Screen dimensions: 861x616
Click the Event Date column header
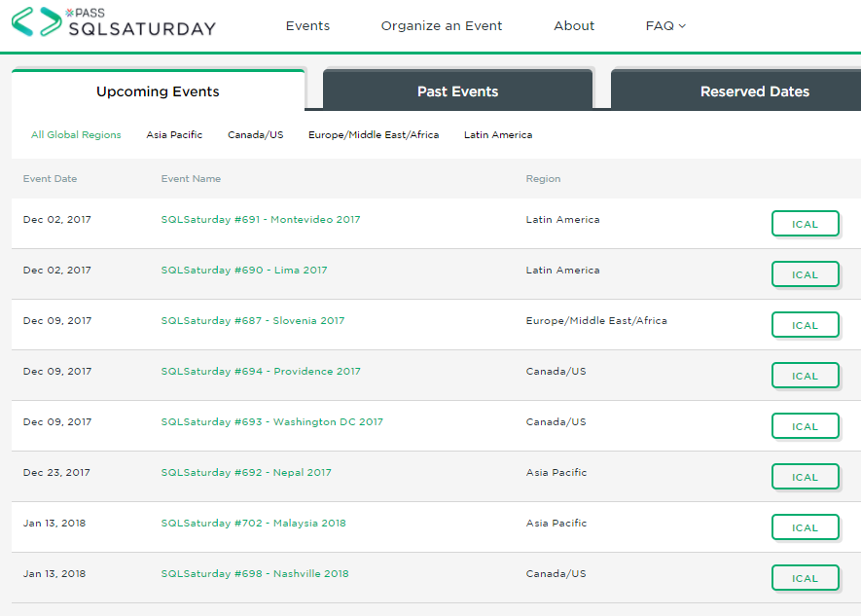[x=50, y=178]
